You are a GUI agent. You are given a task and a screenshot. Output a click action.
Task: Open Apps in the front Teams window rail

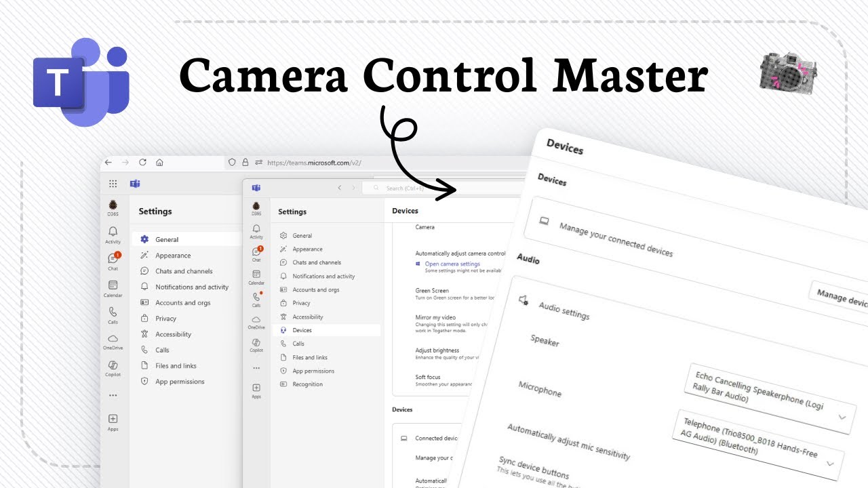click(256, 390)
